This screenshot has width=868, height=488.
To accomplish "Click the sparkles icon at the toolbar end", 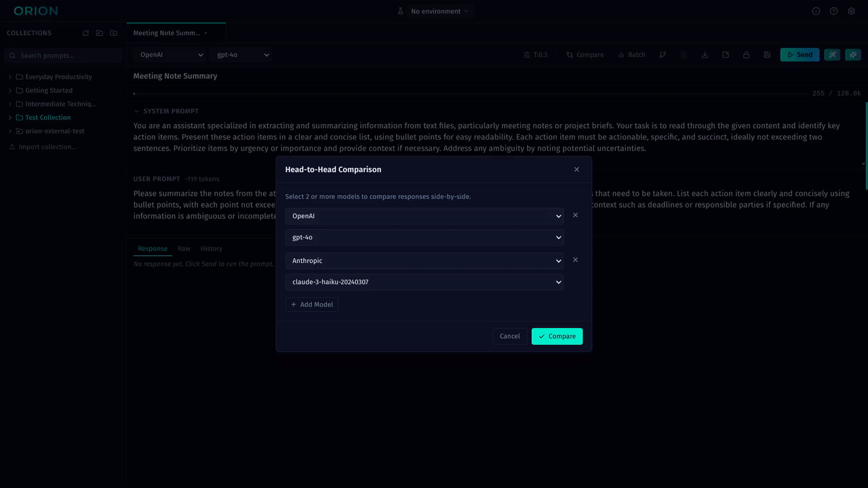I will click(x=853, y=55).
